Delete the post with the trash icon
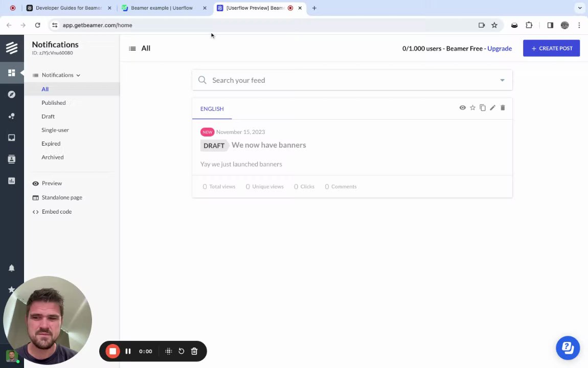 tap(503, 107)
